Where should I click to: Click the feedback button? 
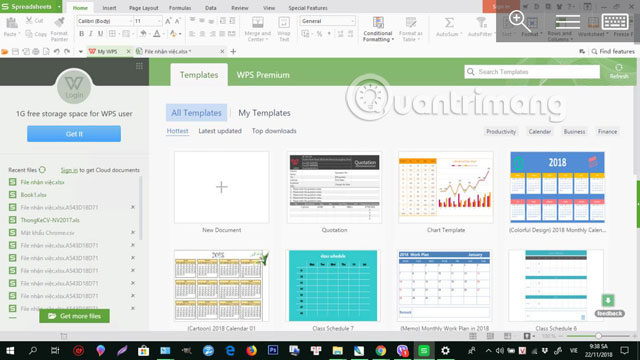point(609,313)
